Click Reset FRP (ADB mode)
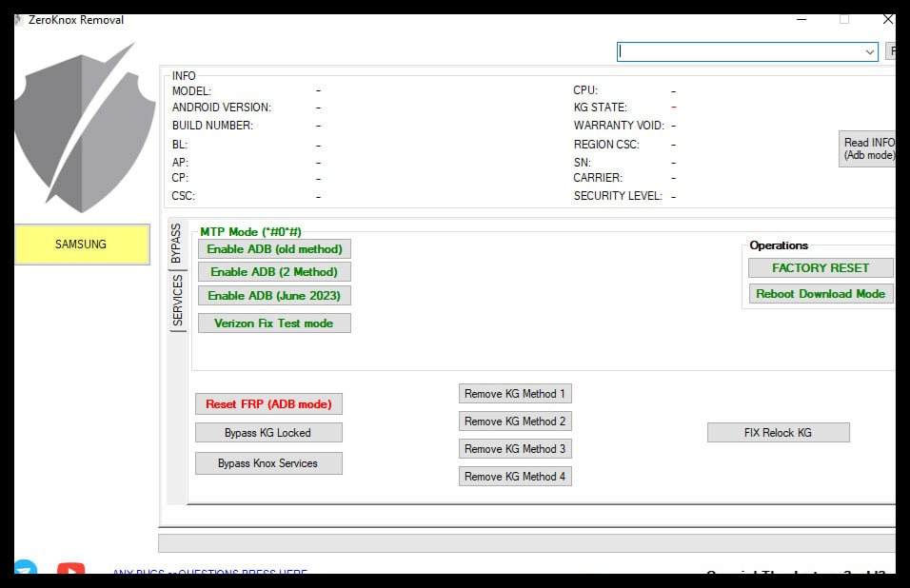 click(x=268, y=403)
